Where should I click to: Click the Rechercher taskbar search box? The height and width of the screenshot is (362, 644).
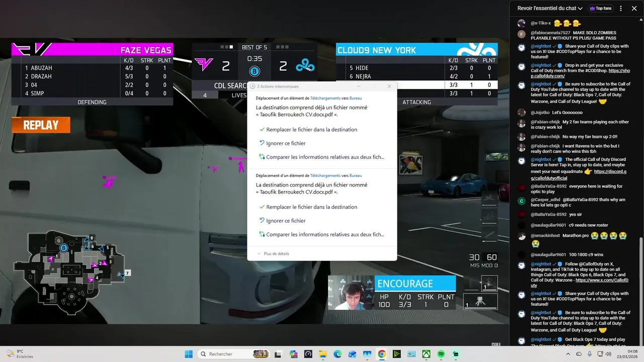(x=234, y=354)
